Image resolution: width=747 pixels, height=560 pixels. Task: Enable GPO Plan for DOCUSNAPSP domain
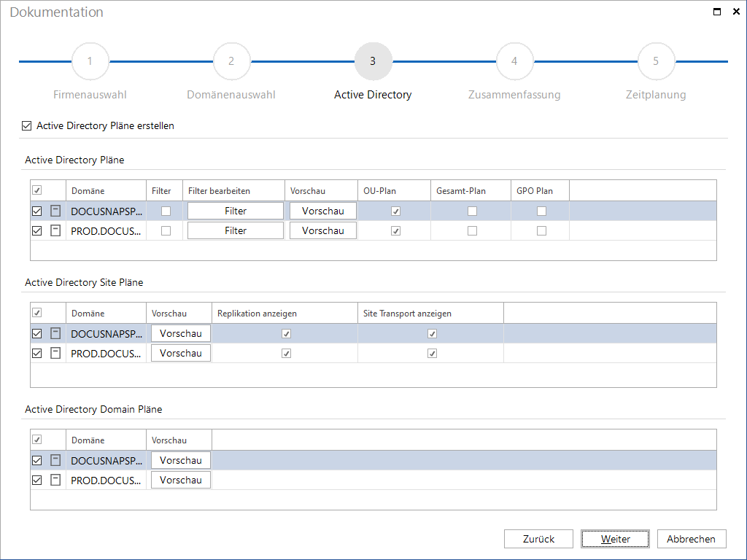tap(542, 211)
